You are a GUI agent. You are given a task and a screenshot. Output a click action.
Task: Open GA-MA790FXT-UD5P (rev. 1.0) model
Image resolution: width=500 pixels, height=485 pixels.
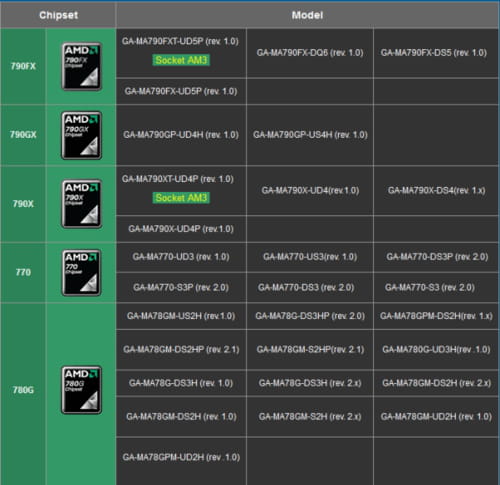[x=180, y=41]
